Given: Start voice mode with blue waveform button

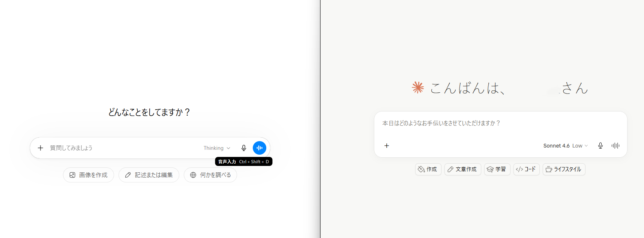Looking at the screenshot, I should pos(260,148).
